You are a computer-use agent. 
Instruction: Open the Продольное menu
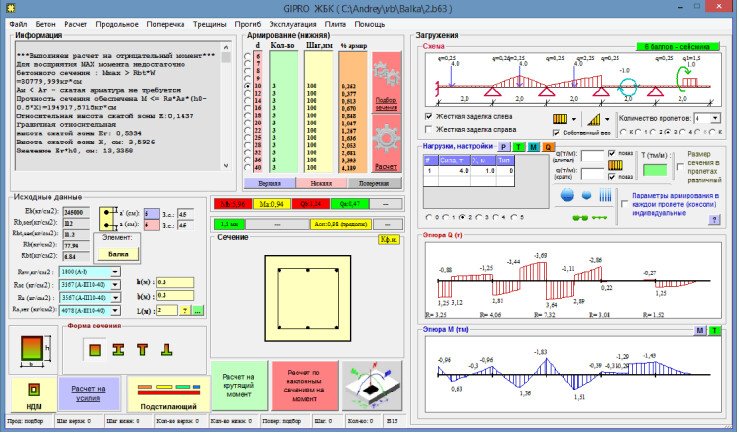pyautogui.click(x=117, y=24)
